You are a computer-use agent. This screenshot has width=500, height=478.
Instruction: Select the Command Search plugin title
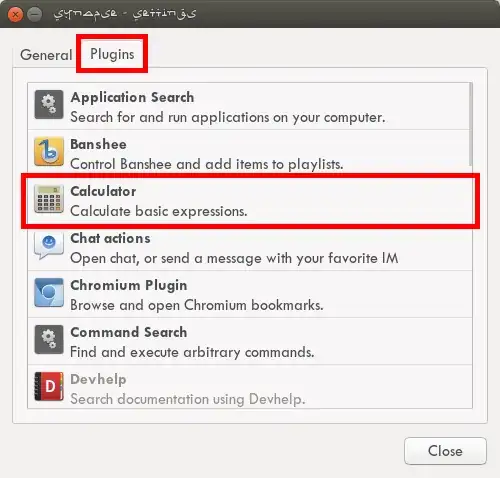coord(129,332)
